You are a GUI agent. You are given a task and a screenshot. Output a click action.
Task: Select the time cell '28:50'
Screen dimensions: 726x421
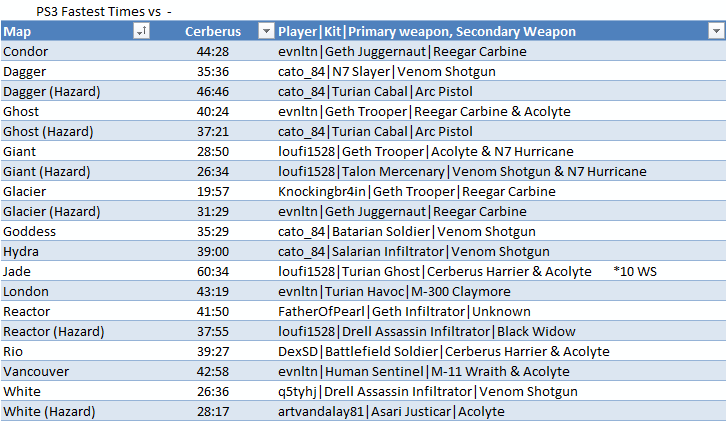[x=213, y=151]
